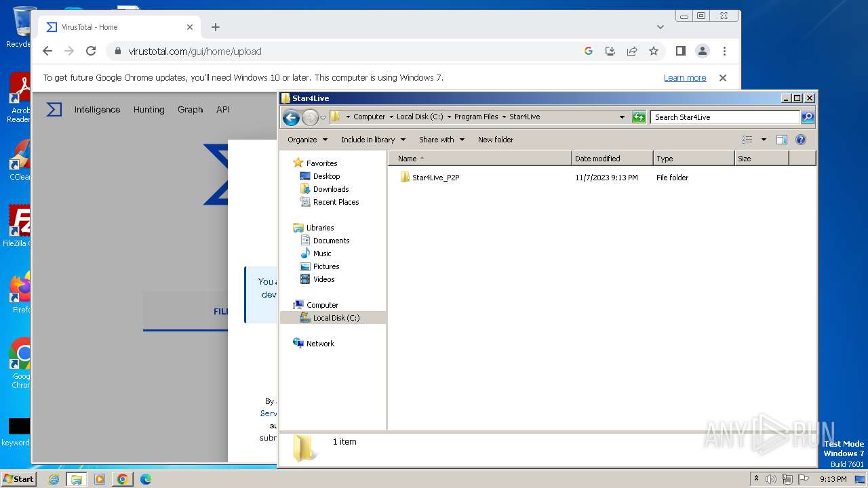Open Videos library
Image resolution: width=868 pixels, height=488 pixels.
pos(323,279)
